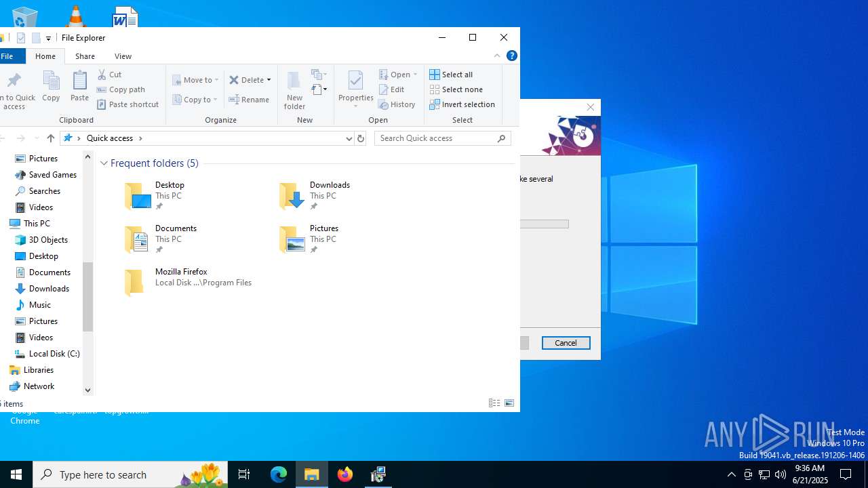Click the Delete button in Organize
The width and height of the screenshot is (868, 488).
246,80
